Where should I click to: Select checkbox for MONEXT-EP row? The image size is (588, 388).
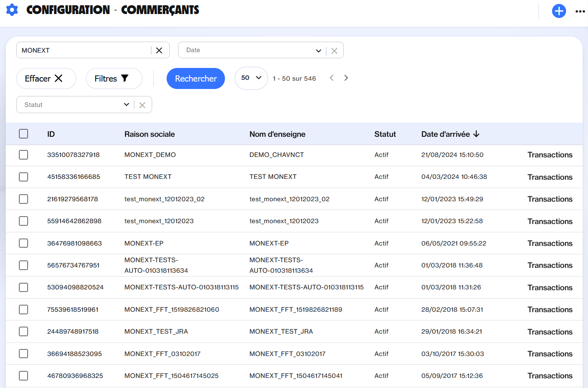tap(24, 243)
